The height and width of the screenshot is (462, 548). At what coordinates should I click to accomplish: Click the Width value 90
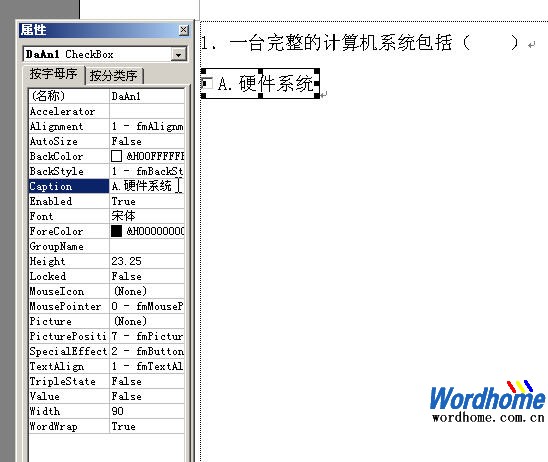point(147,411)
